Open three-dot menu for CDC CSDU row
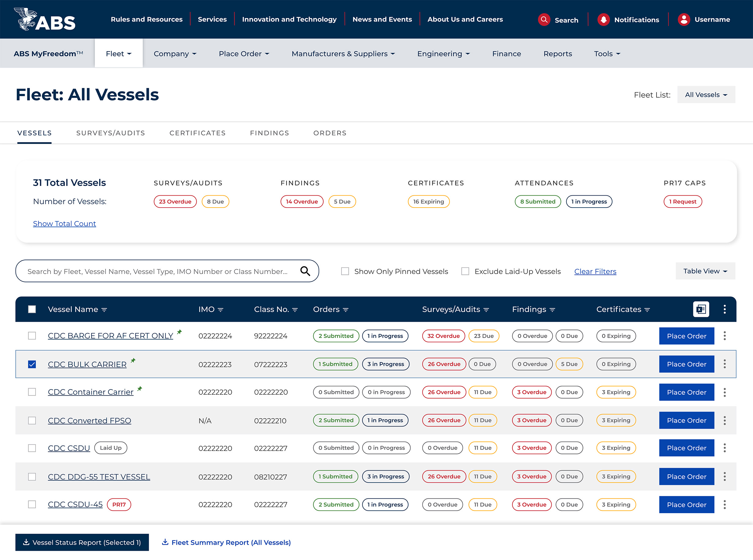Screen dimensions: 753x560 (x=725, y=448)
